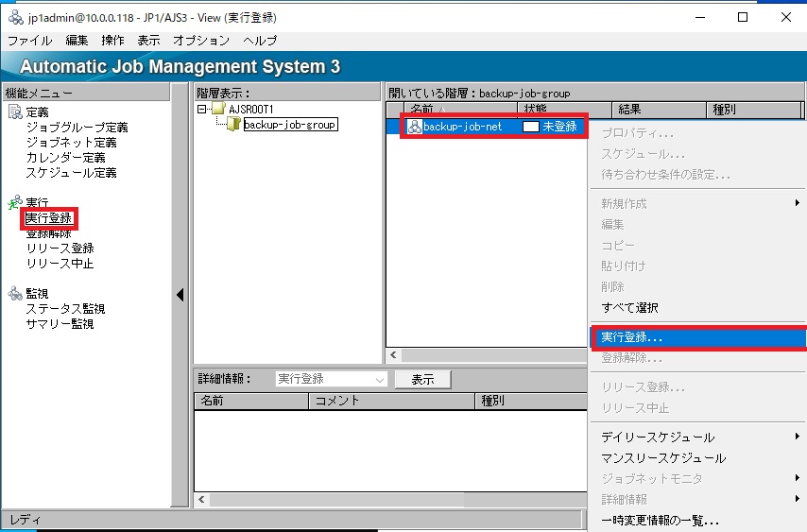Open the 表示 menu
Screen dimensions: 807x532
pyautogui.click(x=148, y=40)
